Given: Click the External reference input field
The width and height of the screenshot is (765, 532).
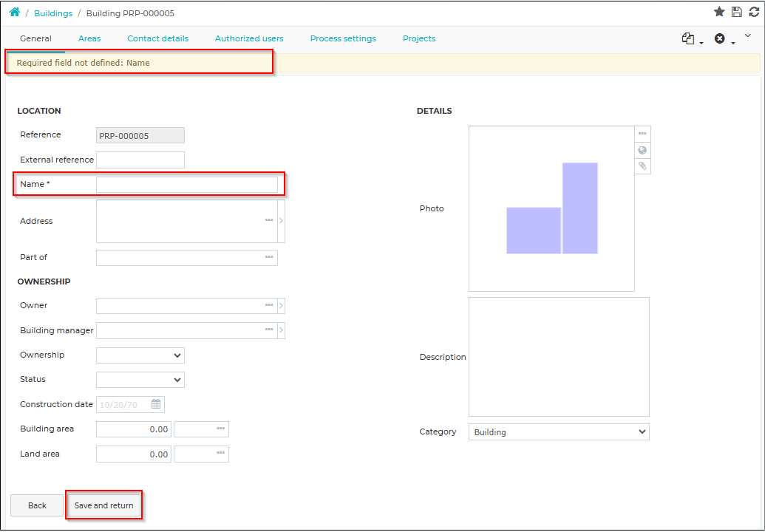Looking at the screenshot, I should [x=140, y=160].
